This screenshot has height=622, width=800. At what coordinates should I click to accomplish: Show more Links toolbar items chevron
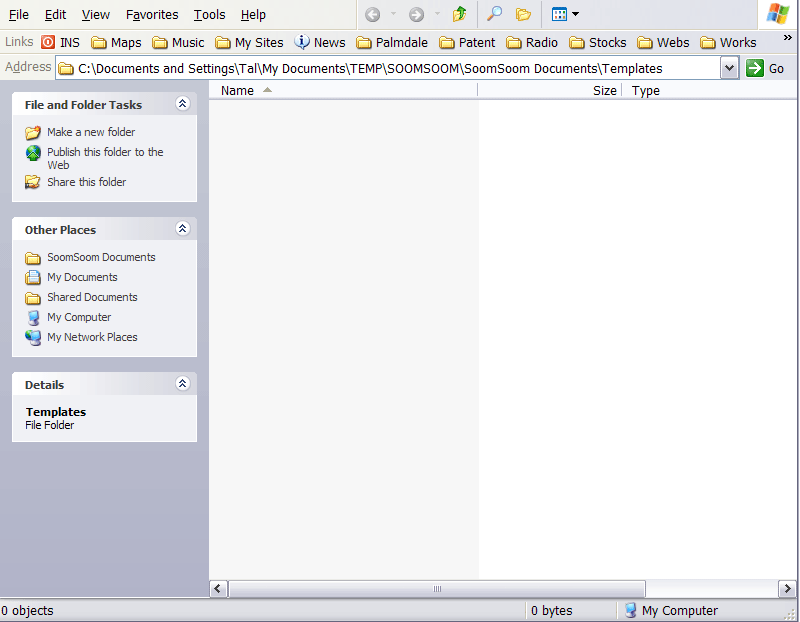(788, 38)
